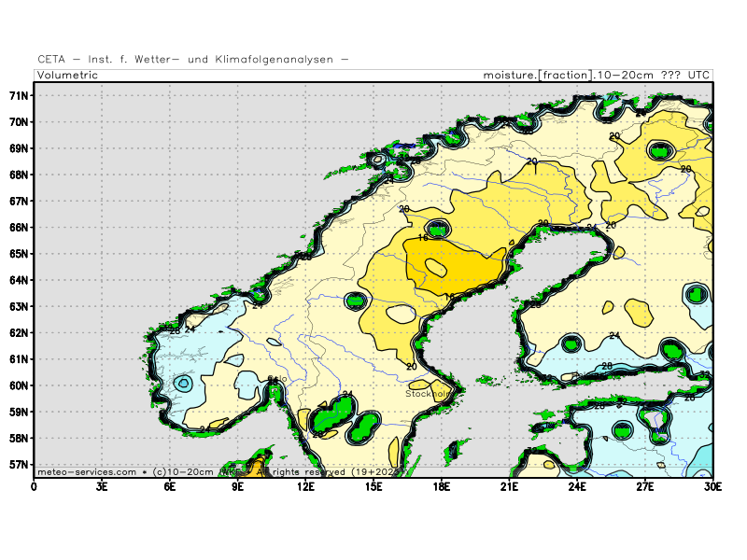Viewport: 747px width, 560px height.
Task: Click the 58N latitude label
Action: 19,438
